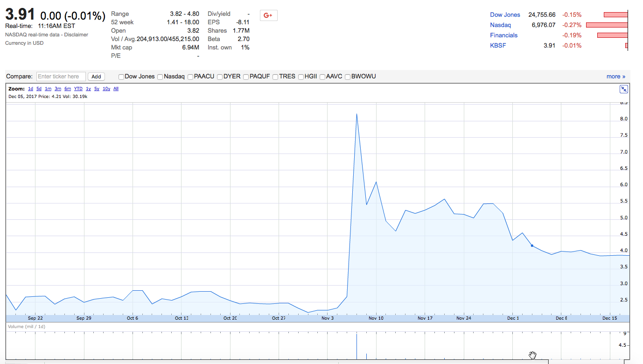Click the 'Real-time: 11:16AM EST' text
This screenshot has width=643, height=364.
(x=40, y=26)
